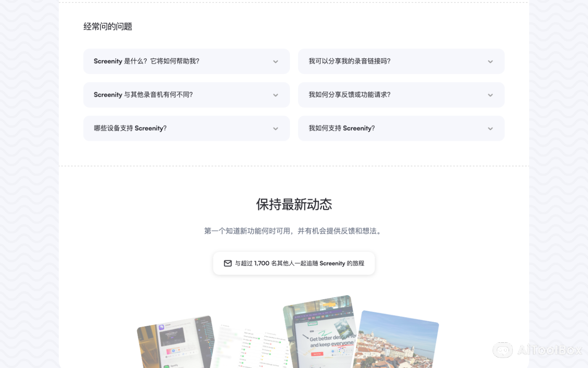588x368 pixels.
Task: Click the chevron on '我如何分享反馈或功能请求?'
Action: 490,95
